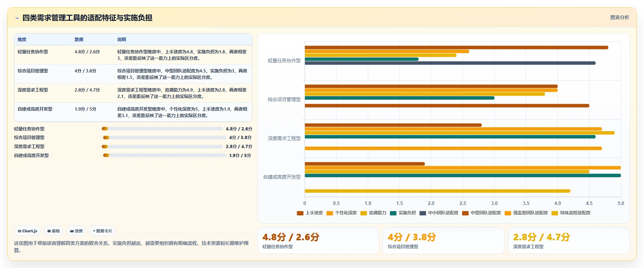Image resolution: width=644 pixels, height=268 pixels.
Task: Open the 4分 / 3.8分 data card
Action: (x=443, y=241)
